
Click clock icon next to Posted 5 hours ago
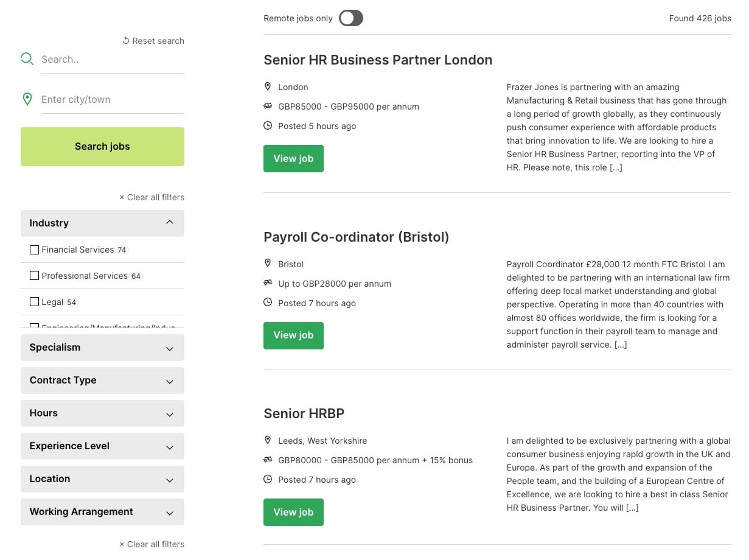click(x=268, y=126)
